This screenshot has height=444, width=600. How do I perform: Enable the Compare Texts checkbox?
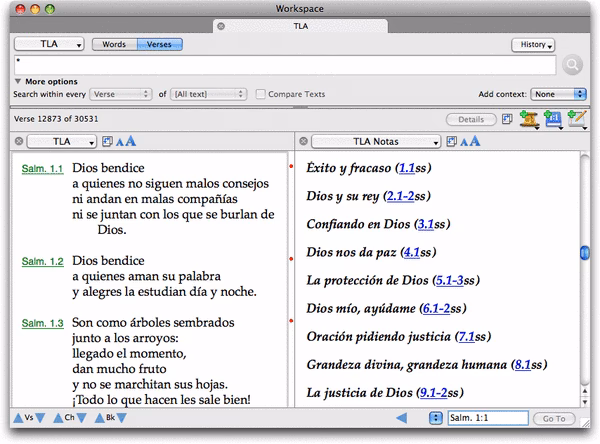click(260, 94)
